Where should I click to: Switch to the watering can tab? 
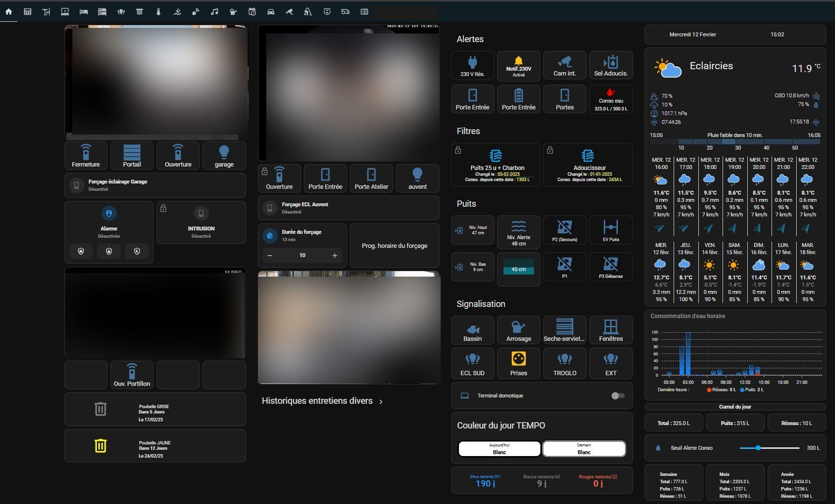point(233,12)
